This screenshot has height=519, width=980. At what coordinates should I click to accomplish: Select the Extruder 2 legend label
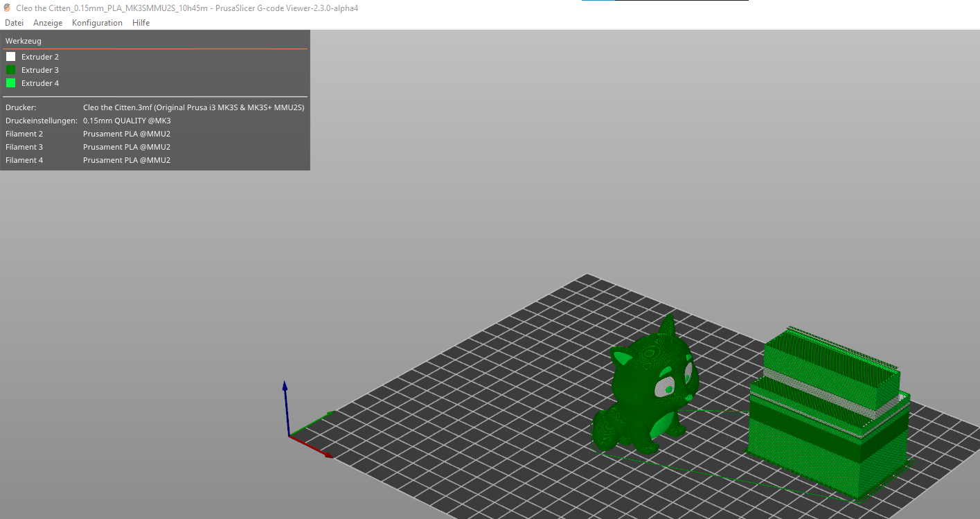(40, 57)
